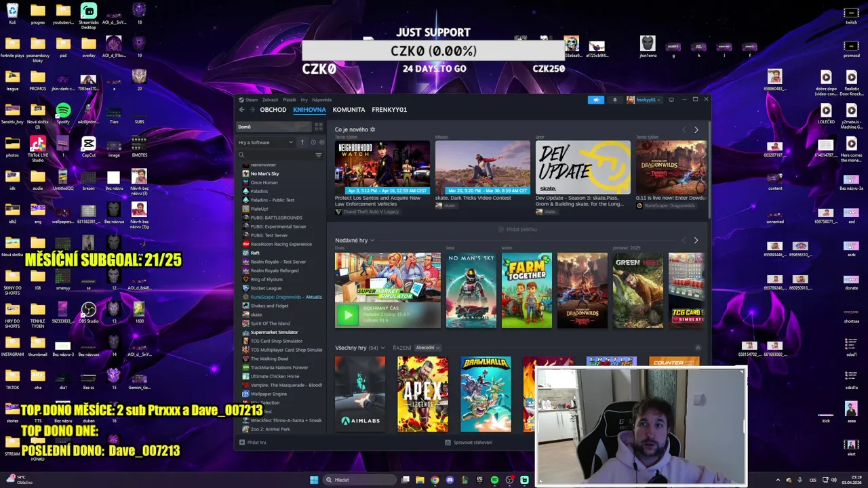The height and width of the screenshot is (488, 868).
Task: Open the Nápověda menu
Action: (x=321, y=100)
